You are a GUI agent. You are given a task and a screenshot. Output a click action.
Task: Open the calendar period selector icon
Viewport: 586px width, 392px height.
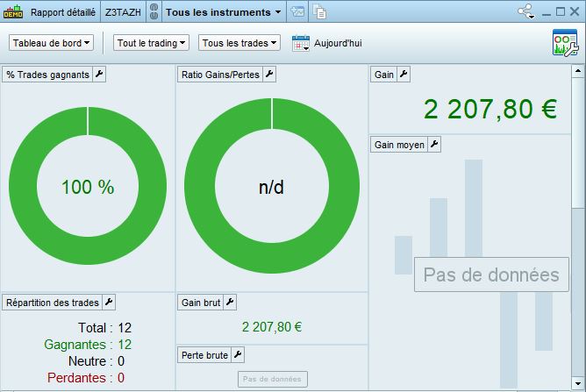coord(301,43)
